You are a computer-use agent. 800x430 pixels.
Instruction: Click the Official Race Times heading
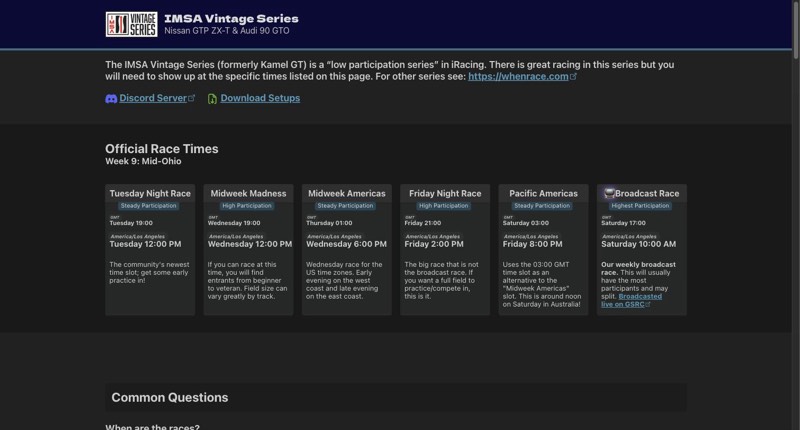(x=162, y=149)
